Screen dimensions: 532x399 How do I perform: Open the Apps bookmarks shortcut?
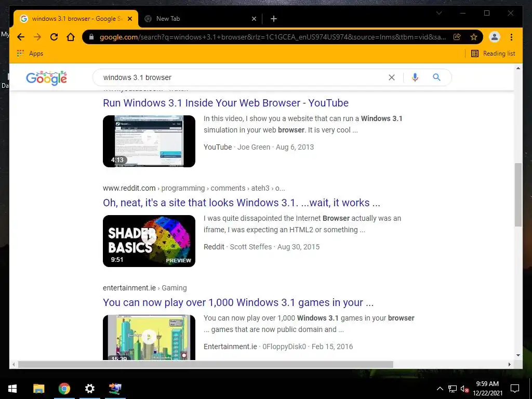click(x=30, y=54)
